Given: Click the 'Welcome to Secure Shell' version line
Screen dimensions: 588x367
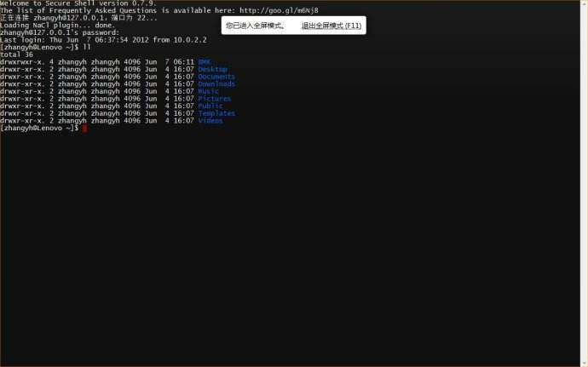Looking at the screenshot, I should click(x=78, y=3).
